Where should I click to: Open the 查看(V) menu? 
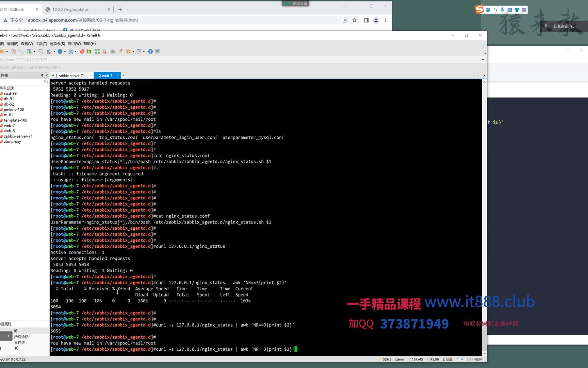(x=27, y=44)
